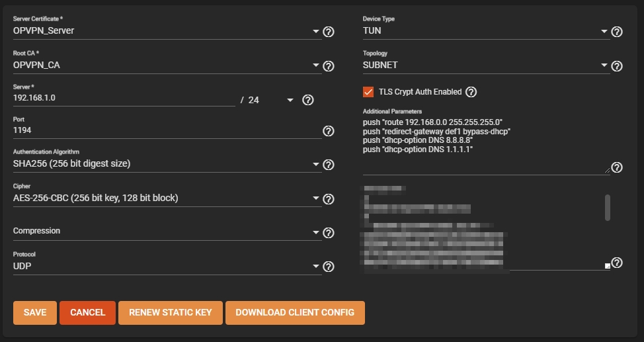Open help for TLS Crypt Auth Enabled
644x342 pixels.
[471, 92]
